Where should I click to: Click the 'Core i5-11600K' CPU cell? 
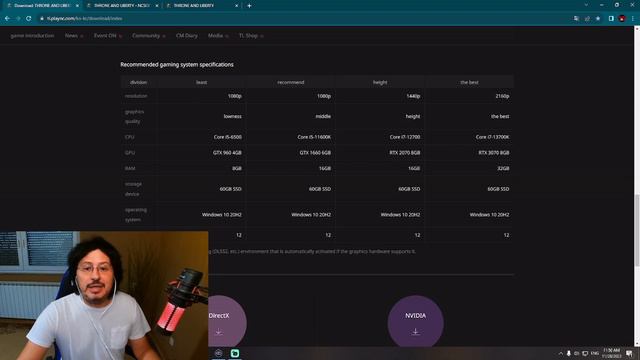[x=314, y=137]
